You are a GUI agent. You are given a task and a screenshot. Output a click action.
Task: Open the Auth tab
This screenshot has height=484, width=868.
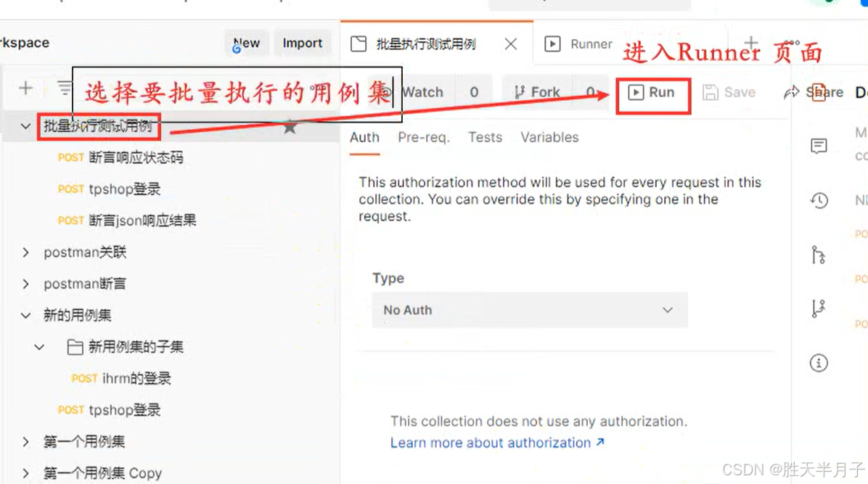pyautogui.click(x=364, y=137)
